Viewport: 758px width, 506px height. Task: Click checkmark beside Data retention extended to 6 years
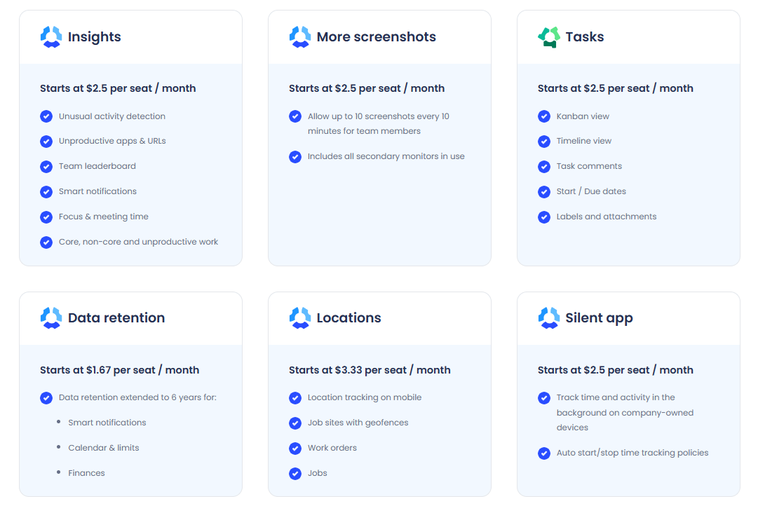[x=46, y=398]
